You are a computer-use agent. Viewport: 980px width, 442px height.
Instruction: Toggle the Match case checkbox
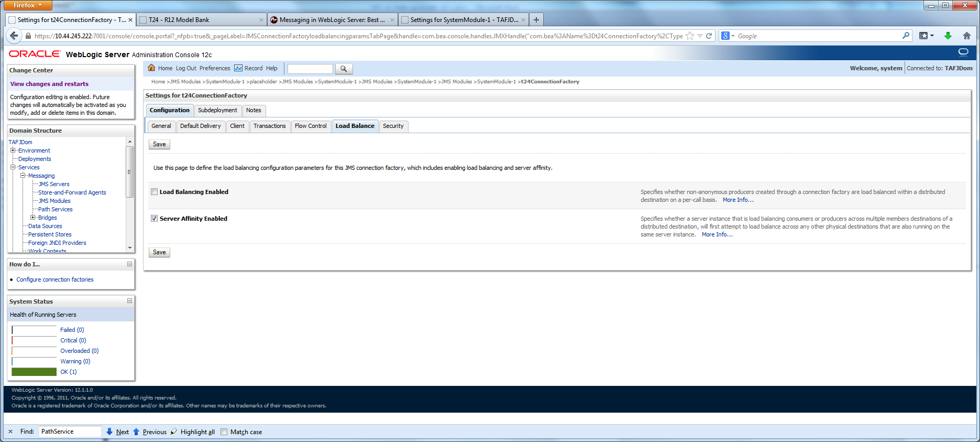pos(224,432)
